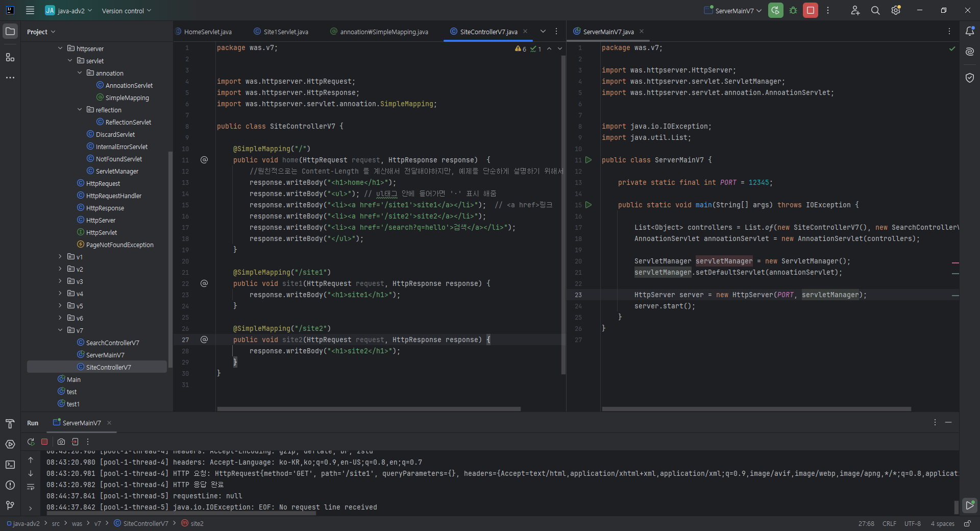Open the main hamburger menu
This screenshot has height=531, width=980.
click(30, 10)
